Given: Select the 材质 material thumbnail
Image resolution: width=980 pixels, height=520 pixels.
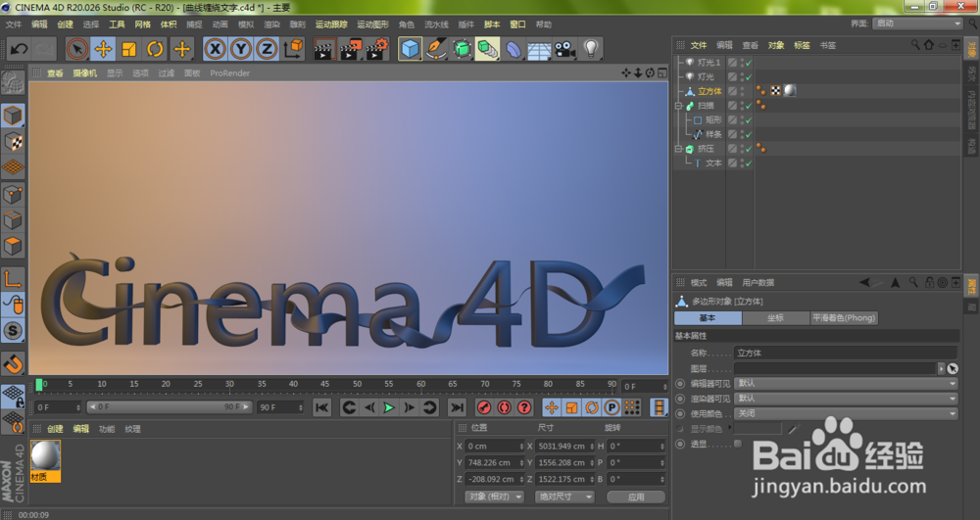Looking at the screenshot, I should point(46,460).
